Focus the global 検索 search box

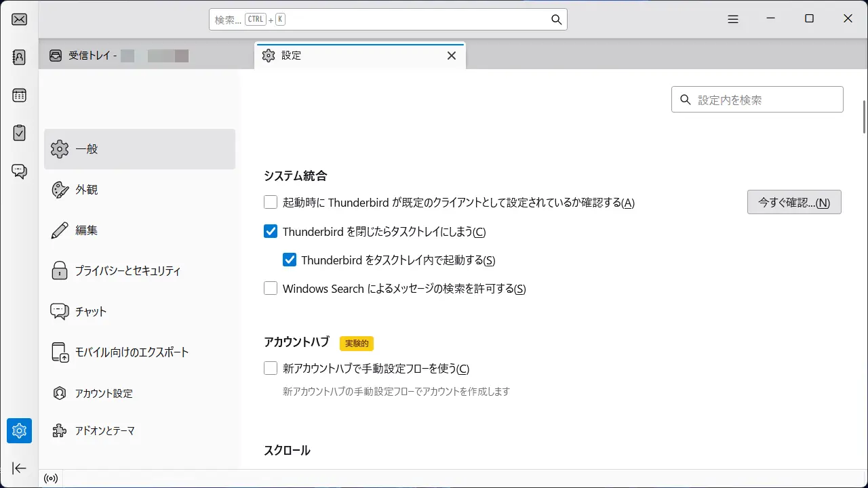(388, 20)
